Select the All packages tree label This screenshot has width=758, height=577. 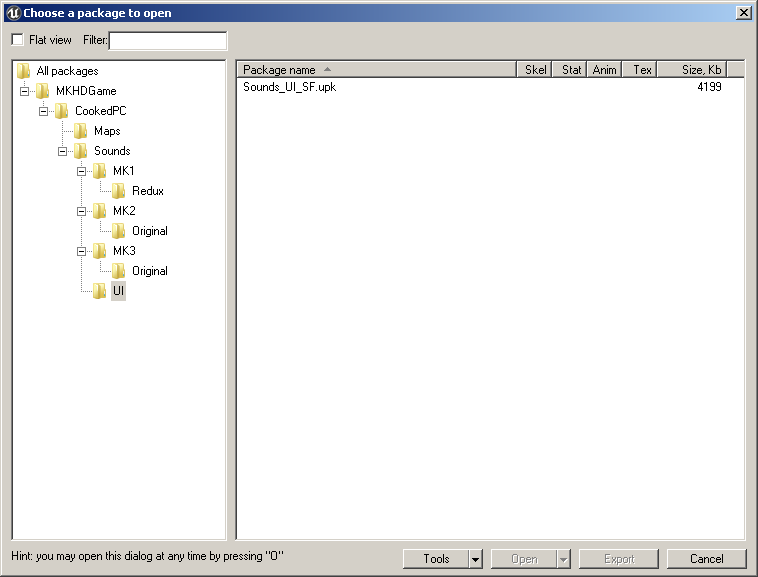point(67,71)
